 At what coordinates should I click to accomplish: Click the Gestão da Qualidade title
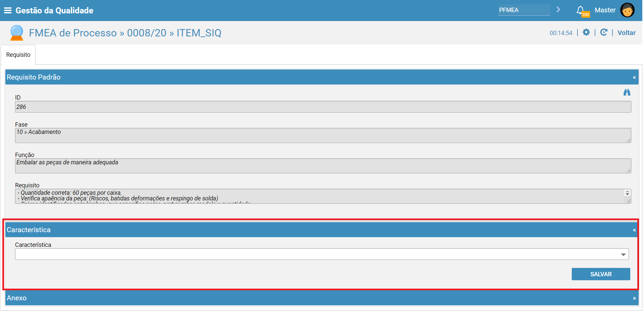click(x=55, y=11)
